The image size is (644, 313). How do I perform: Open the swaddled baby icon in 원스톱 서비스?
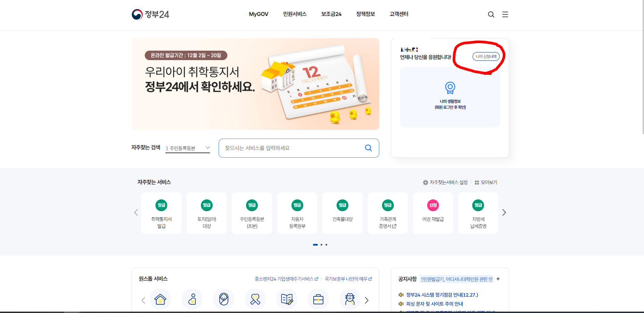pos(224,299)
